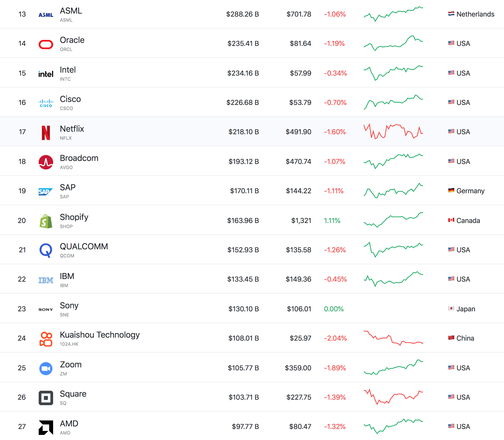Click the Netherlands flag icon

[x=451, y=14]
